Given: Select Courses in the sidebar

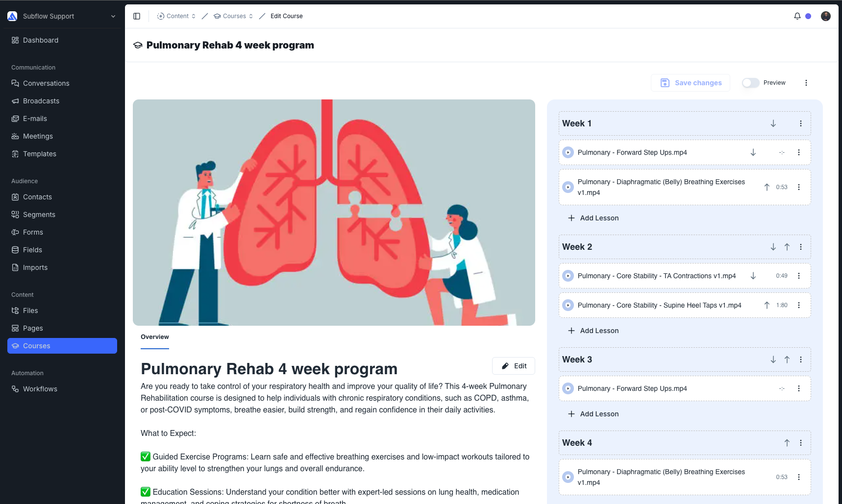Looking at the screenshot, I should point(62,346).
